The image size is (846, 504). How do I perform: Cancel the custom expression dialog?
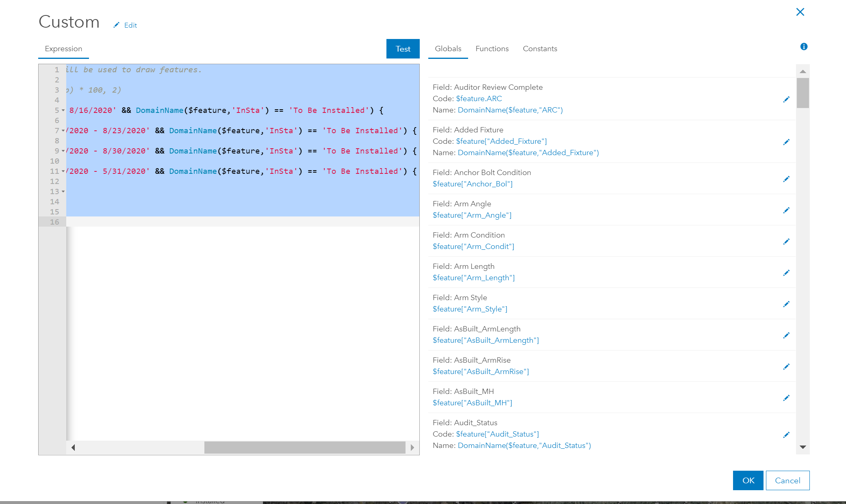click(787, 480)
